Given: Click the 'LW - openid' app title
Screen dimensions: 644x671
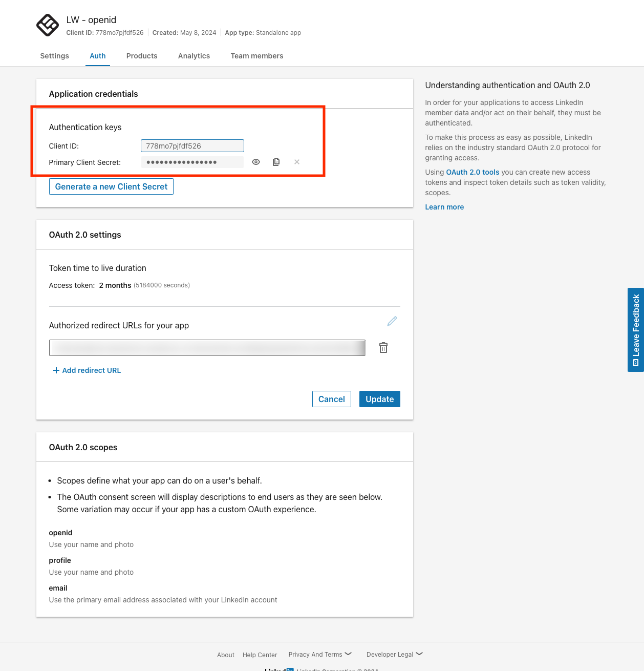Looking at the screenshot, I should pyautogui.click(x=91, y=20).
